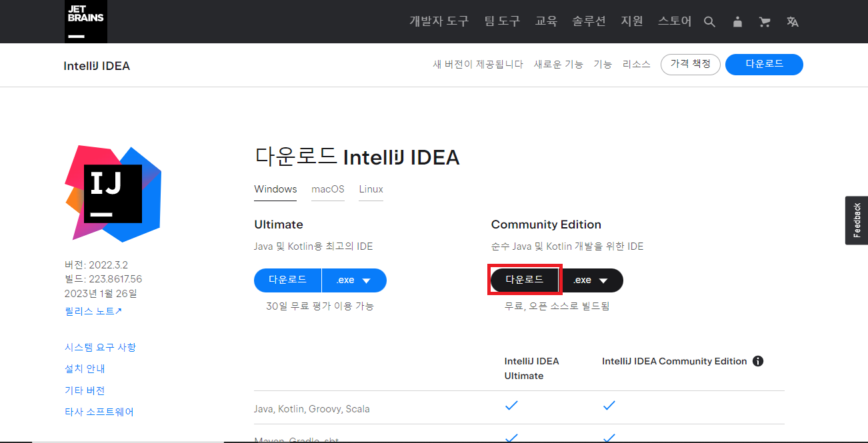Click the IntelliJ IDEA title link
The height and width of the screenshot is (443, 868).
tap(97, 66)
